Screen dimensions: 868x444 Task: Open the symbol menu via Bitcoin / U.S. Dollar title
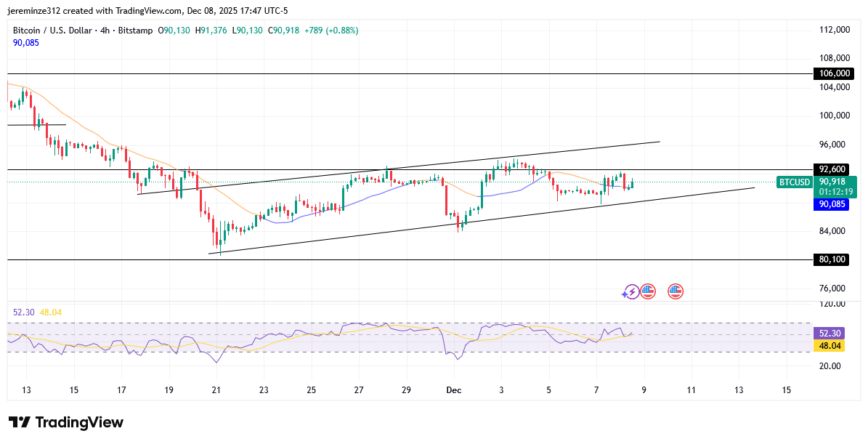tap(51, 31)
